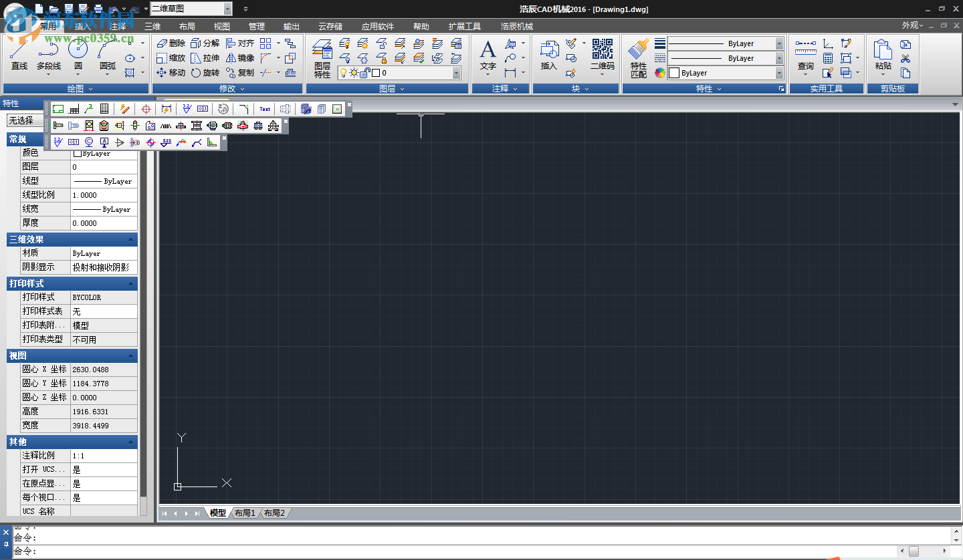963x560 pixels.
Task: Click the command line horizontal scrollbar thumb
Action: pyautogui.click(x=914, y=551)
